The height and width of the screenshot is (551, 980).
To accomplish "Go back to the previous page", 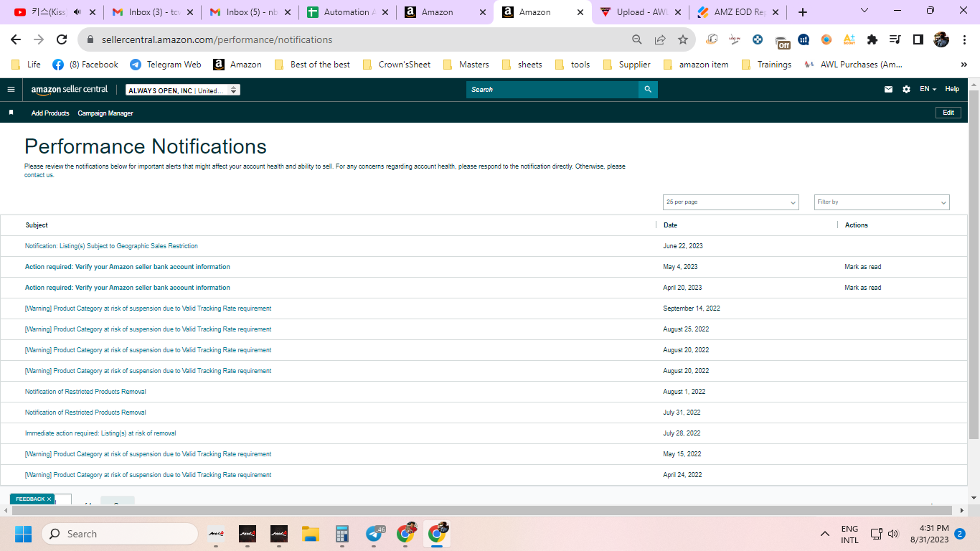I will pos(16,39).
